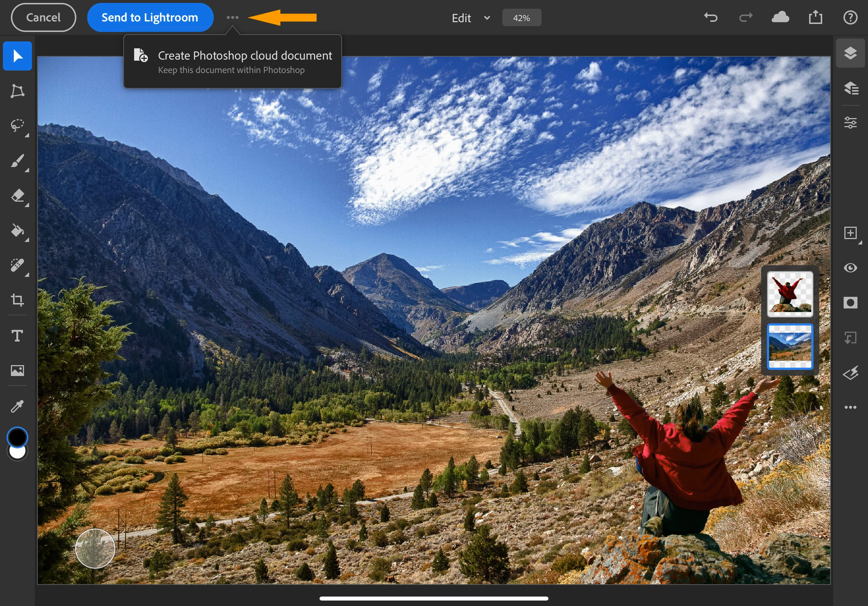Select the Transform tool
The image size is (868, 606).
pos(17,91)
